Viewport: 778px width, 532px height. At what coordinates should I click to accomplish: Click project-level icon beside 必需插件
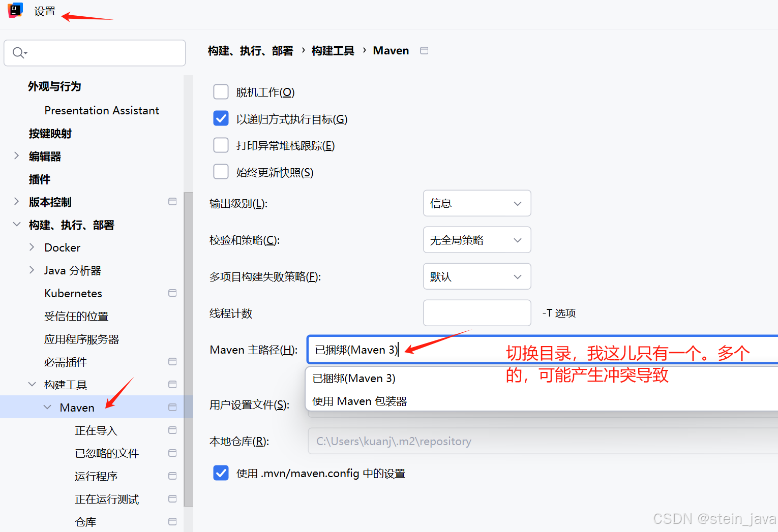[x=172, y=362]
